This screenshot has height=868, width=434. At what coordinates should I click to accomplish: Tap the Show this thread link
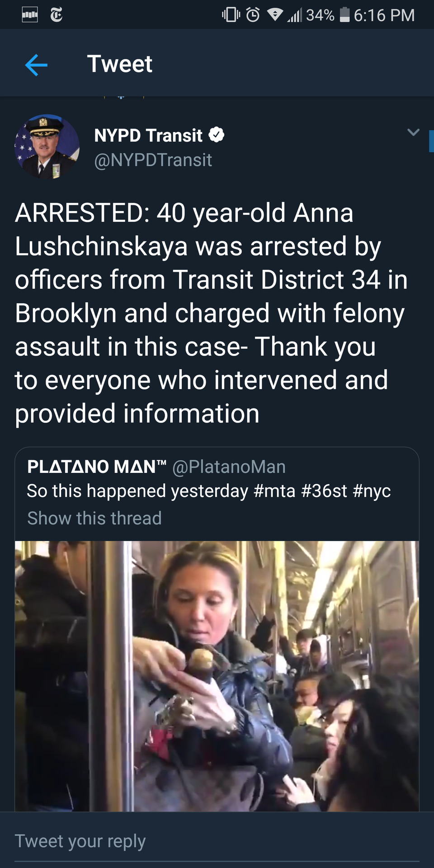point(94,518)
